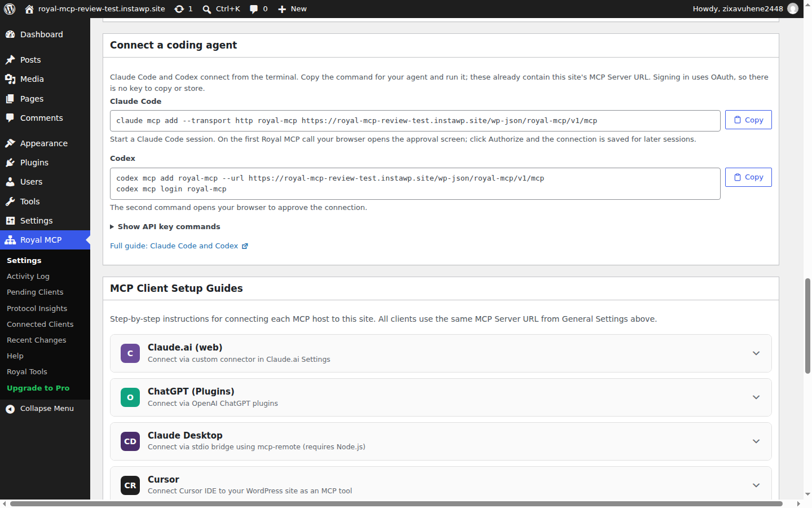This screenshot has width=812, height=508.
Task: Open Activity Log submenu item
Action: [x=28, y=277]
